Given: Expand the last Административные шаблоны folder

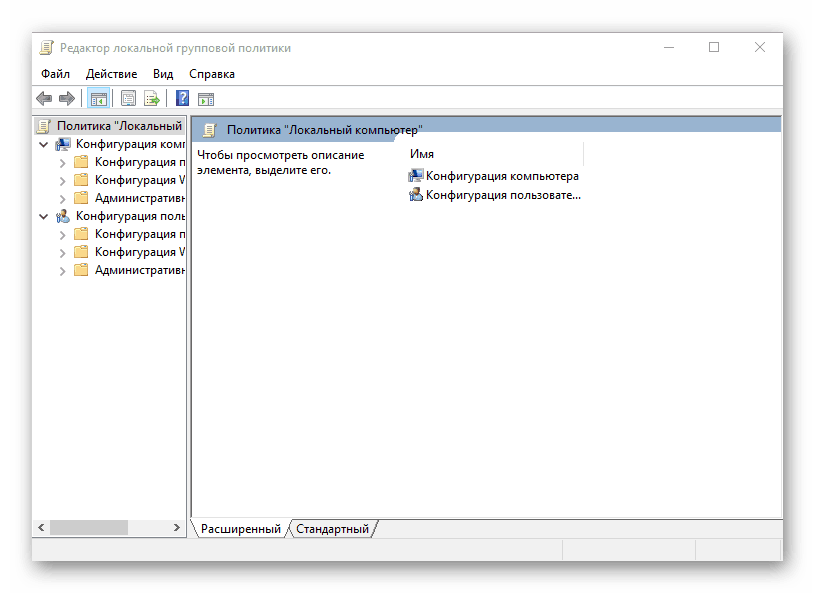Looking at the screenshot, I should 62,271.
